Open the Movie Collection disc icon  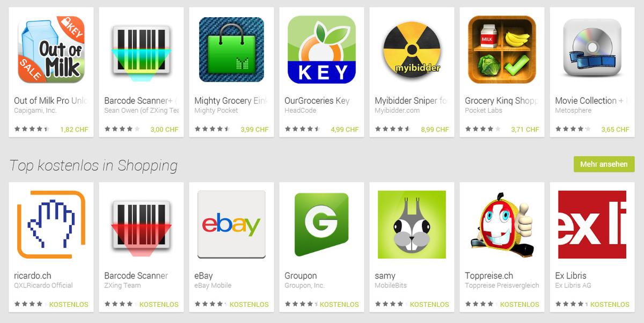pos(592,50)
